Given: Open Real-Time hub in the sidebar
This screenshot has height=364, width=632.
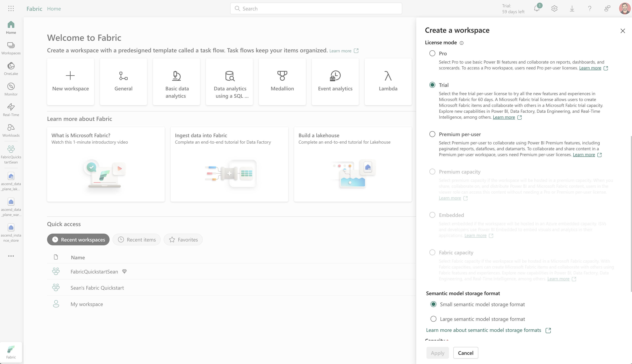Looking at the screenshot, I should pos(11,110).
